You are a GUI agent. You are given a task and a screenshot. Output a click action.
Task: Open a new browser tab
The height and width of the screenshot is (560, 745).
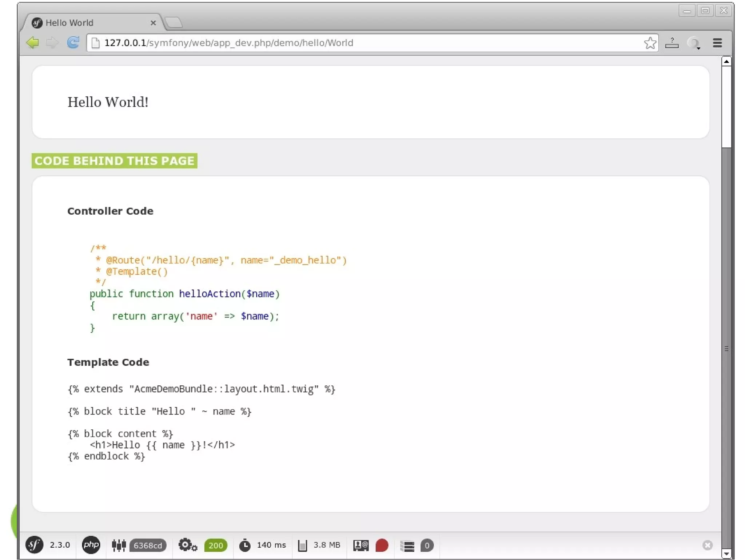[174, 23]
